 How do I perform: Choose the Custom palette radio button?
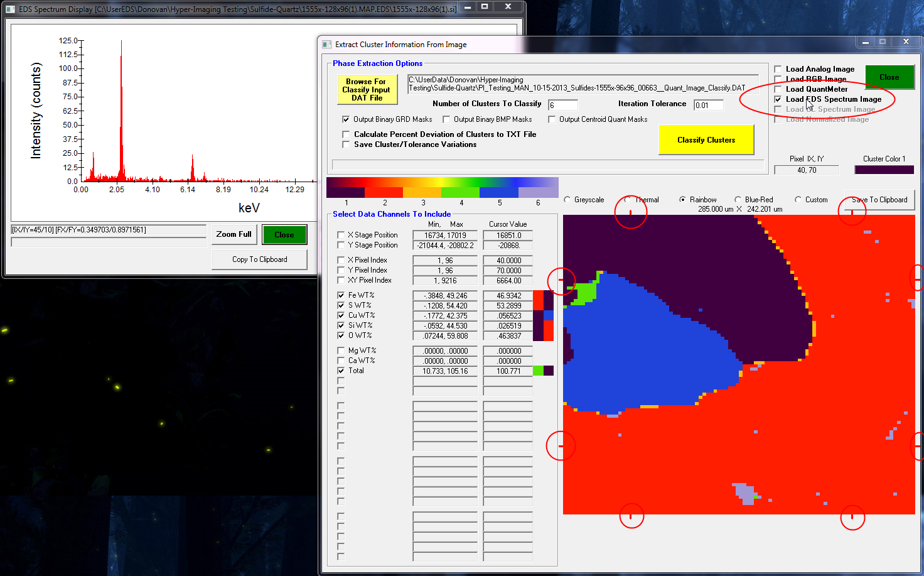coord(798,200)
